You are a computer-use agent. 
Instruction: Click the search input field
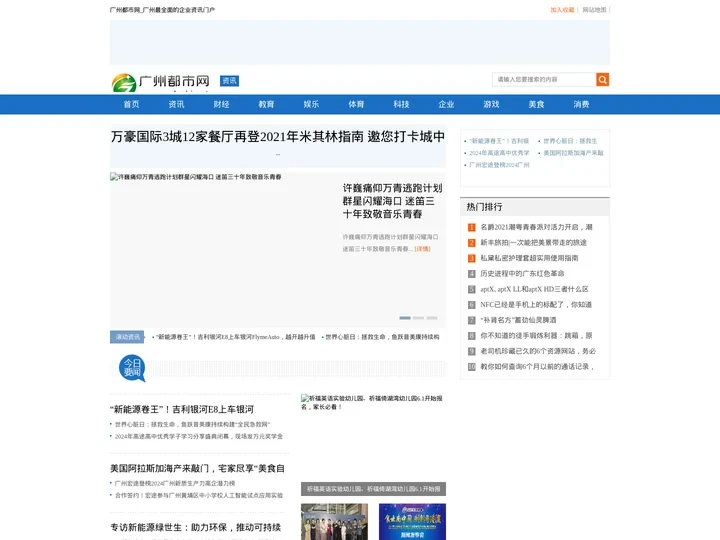(544, 79)
